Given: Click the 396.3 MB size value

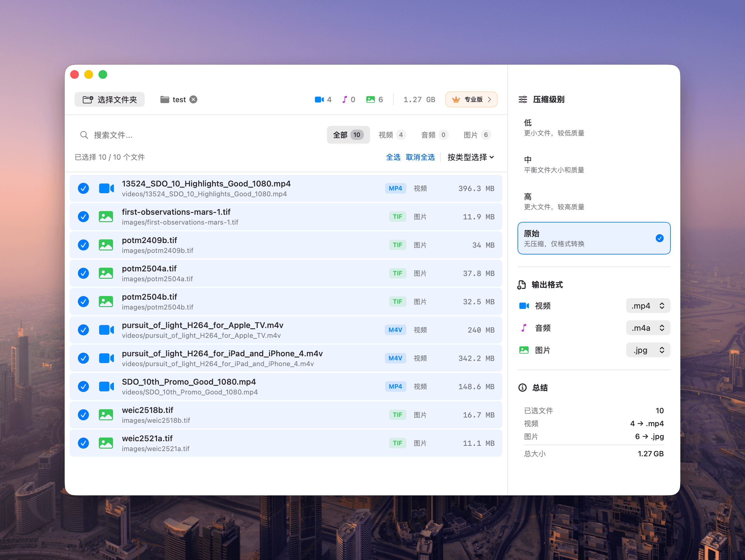Looking at the screenshot, I should pyautogui.click(x=476, y=188).
